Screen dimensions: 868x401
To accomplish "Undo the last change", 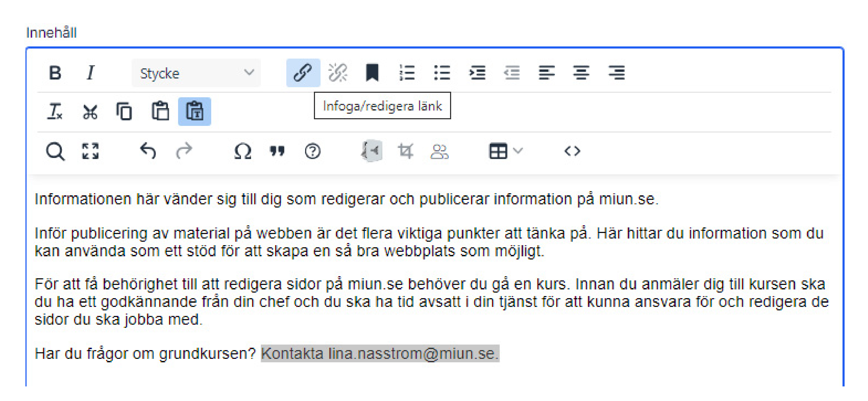I will coord(148,151).
